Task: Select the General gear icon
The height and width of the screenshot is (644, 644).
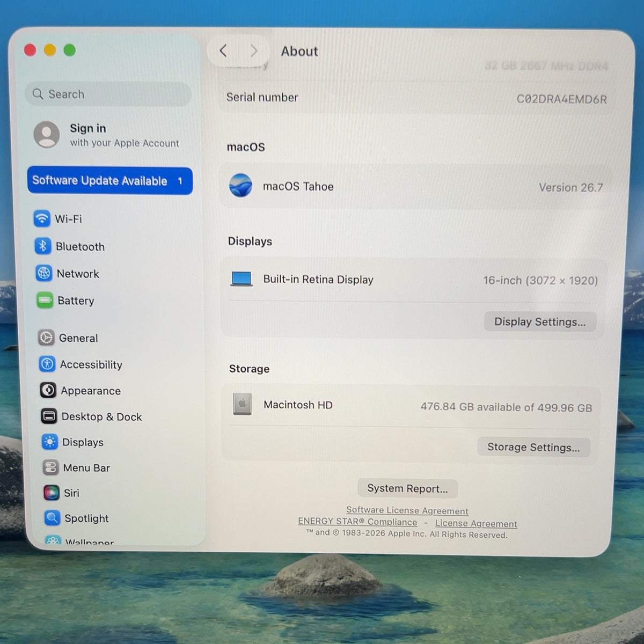Action: click(46, 338)
